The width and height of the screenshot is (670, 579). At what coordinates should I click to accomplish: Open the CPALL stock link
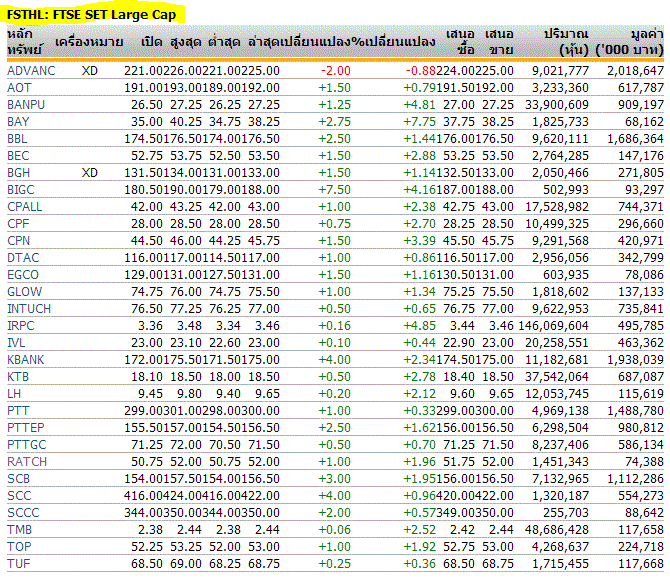(x=25, y=207)
